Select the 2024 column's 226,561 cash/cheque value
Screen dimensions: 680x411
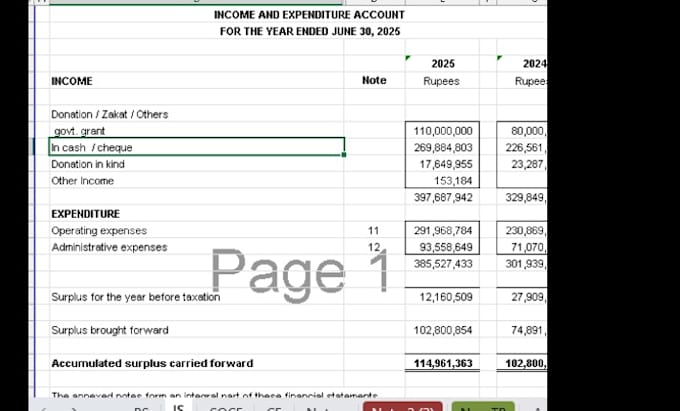(522, 148)
